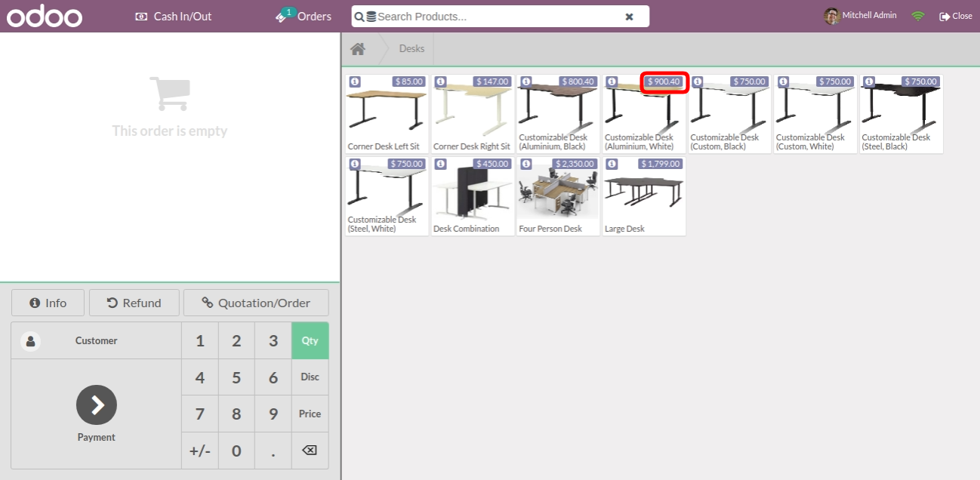Open info icon on Large Desk
The width and height of the screenshot is (980, 480).
[x=612, y=164]
